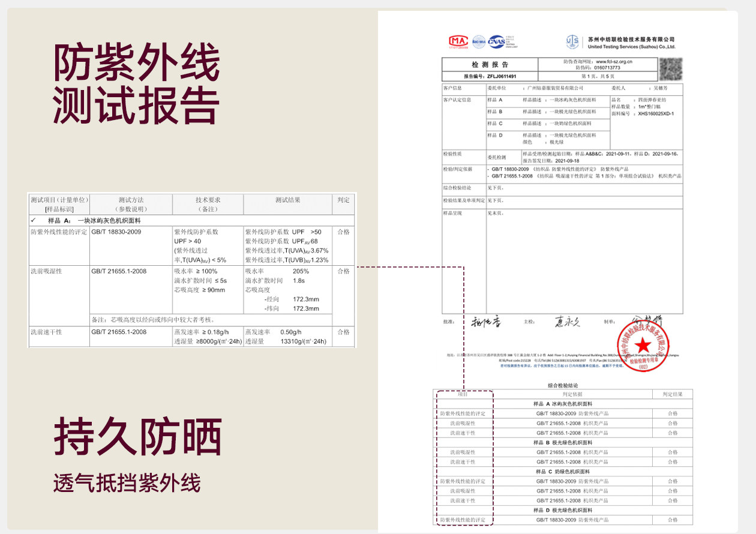This screenshot has height=534, width=756.
Task: Click United Testing Services (Suzhou) Co.,Ltd. text
Action: click(632, 47)
